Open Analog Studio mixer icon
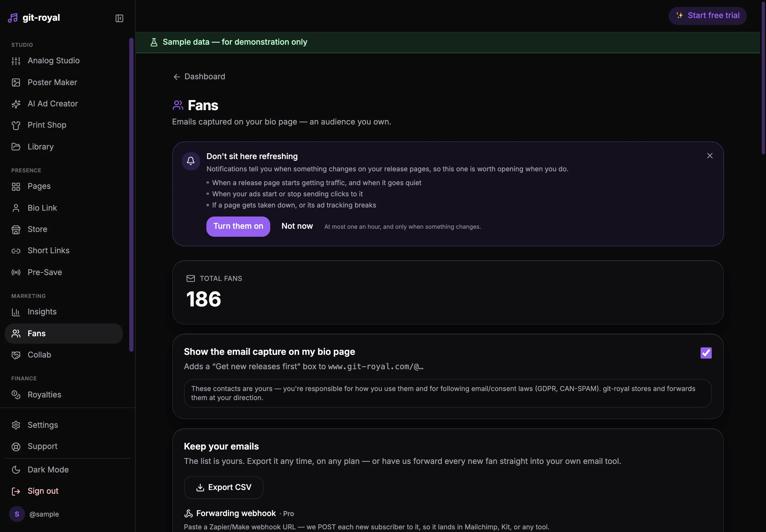Viewport: 766px width, 532px height. (x=16, y=61)
